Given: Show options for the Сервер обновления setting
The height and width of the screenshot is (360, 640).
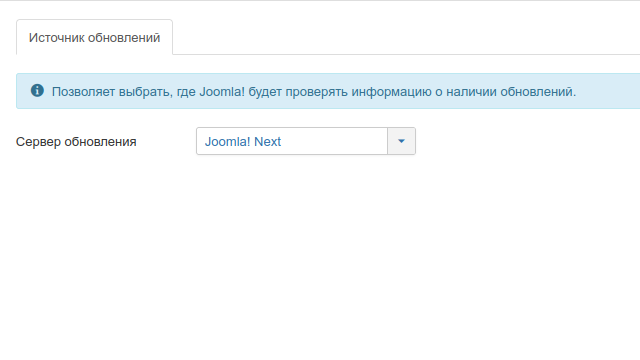Looking at the screenshot, I should pyautogui.click(x=401, y=141).
